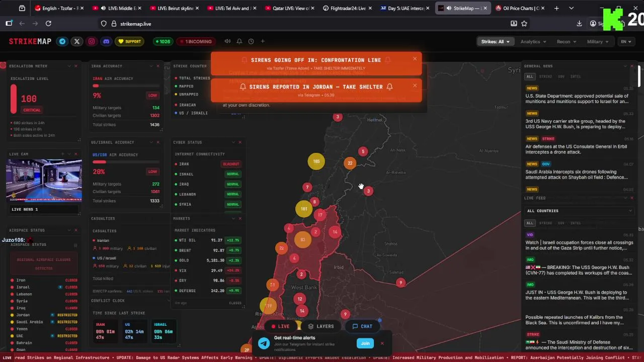The image size is (644, 362).
Task: Toggle the sound speaker icon in header
Action: coord(227,41)
